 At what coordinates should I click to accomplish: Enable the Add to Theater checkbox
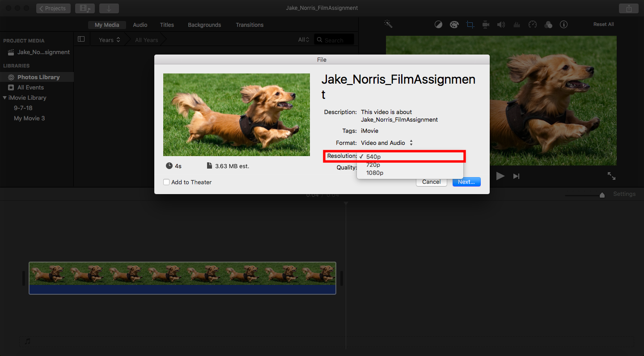click(166, 182)
